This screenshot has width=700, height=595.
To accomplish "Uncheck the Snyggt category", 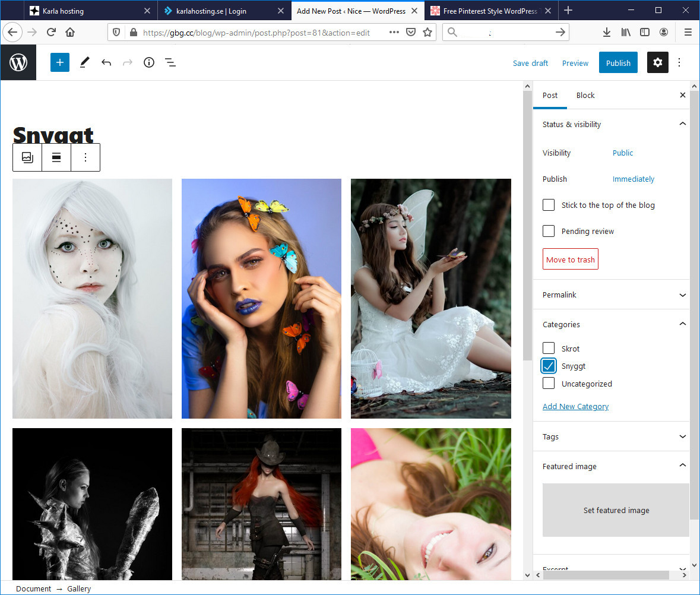I will (x=549, y=366).
